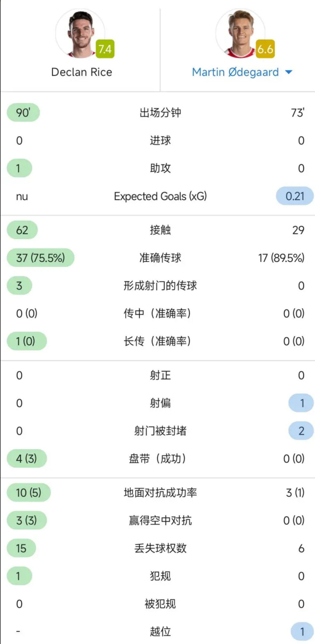Select the Martin Ødegaard name link
The width and height of the screenshot is (315, 644).
235,72
